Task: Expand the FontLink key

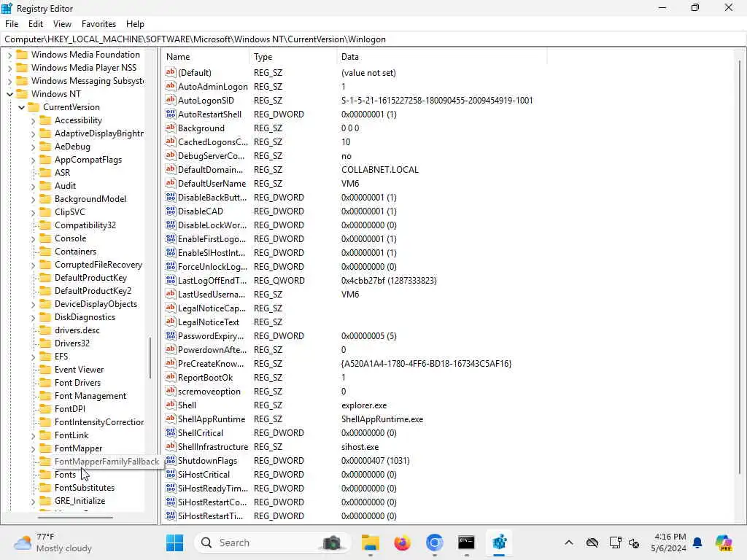Action: coord(33,436)
